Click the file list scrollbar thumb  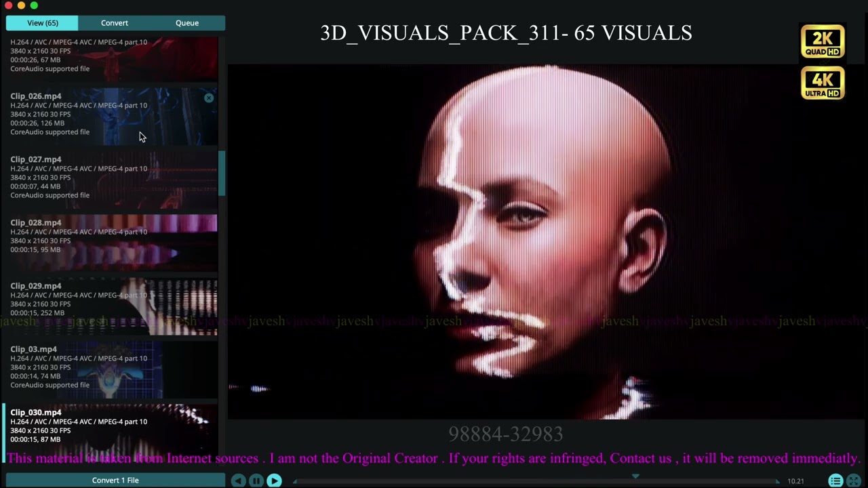click(222, 174)
